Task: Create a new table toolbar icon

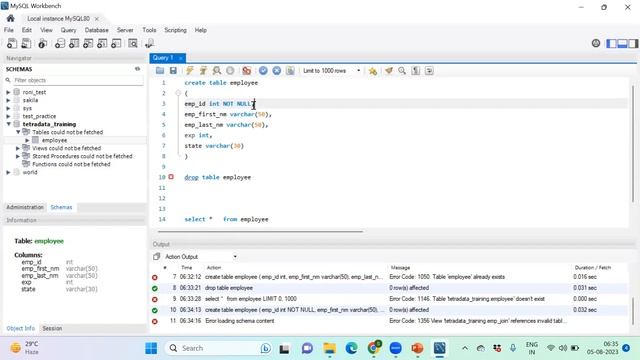Action: (74, 43)
